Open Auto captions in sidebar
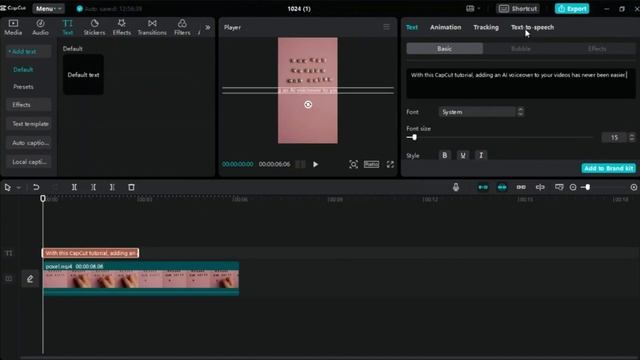The image size is (640, 360). [28, 143]
